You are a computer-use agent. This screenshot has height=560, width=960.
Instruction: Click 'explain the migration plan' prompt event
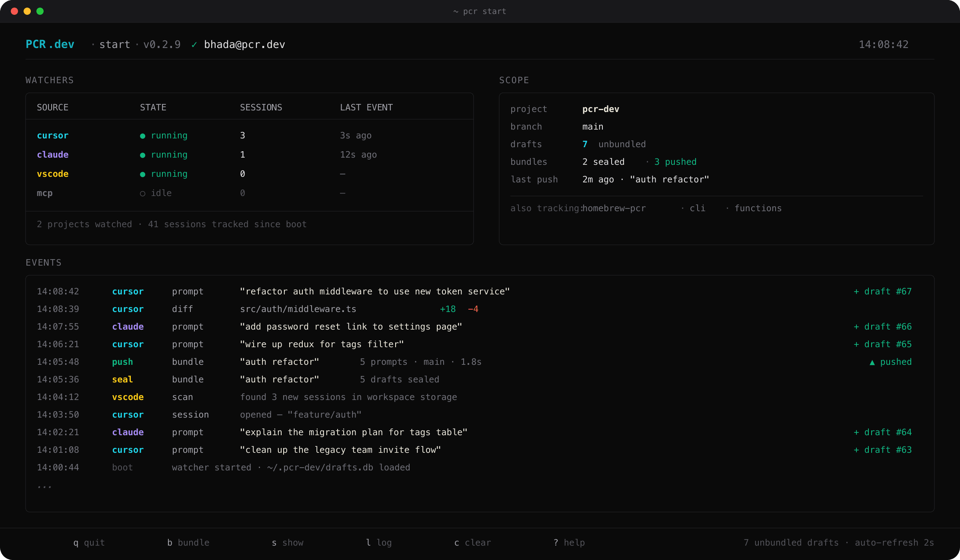[354, 432]
